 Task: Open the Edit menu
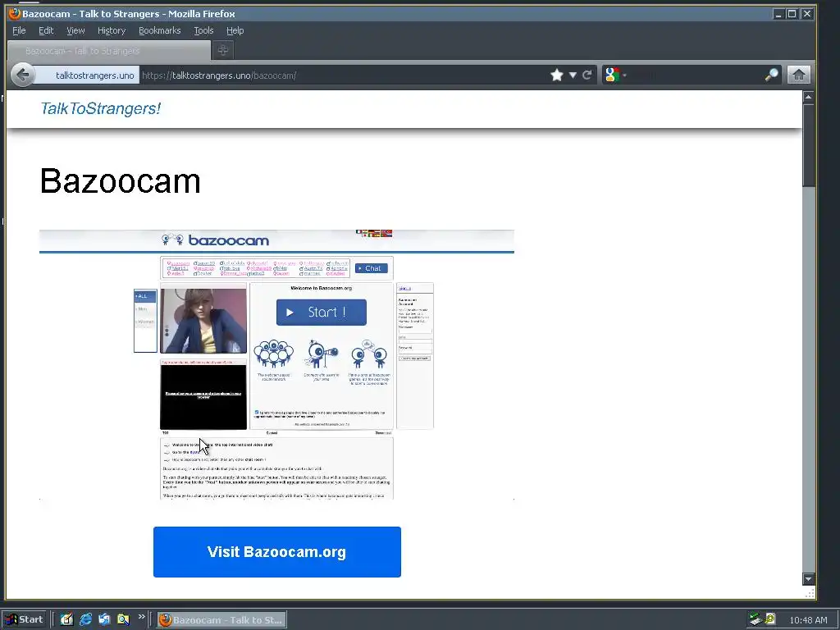click(x=46, y=30)
